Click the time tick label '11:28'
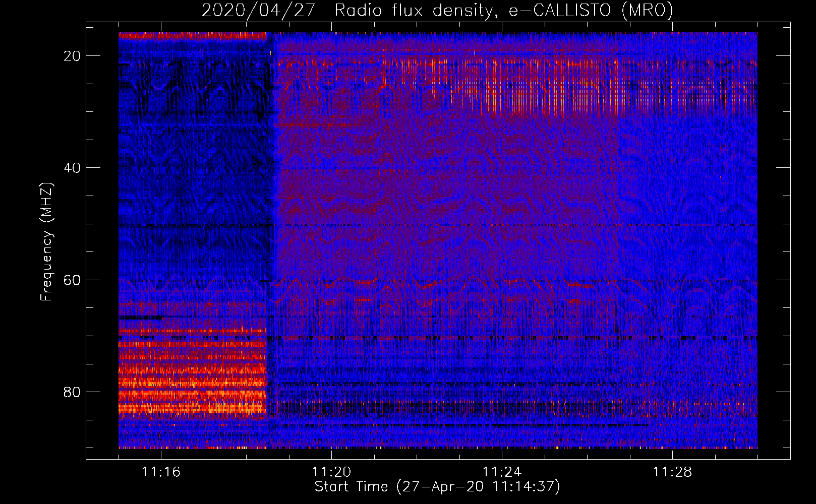Viewport: 816px width, 504px height. tap(672, 472)
